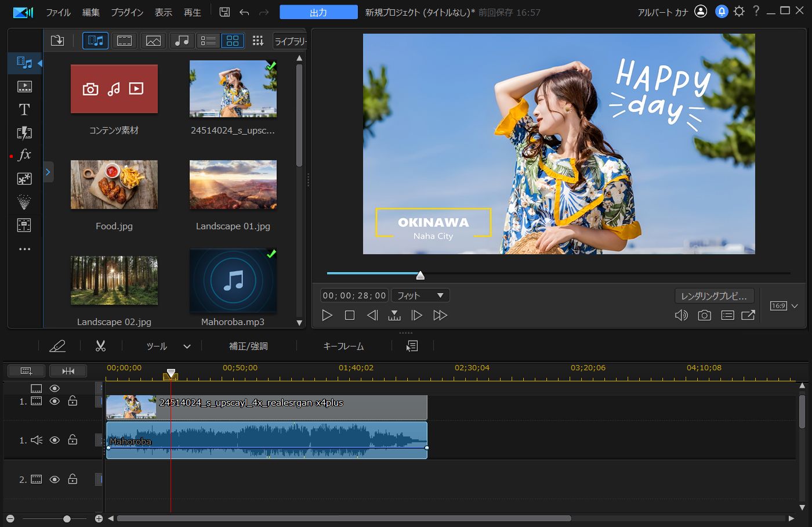Open the Transition room icon
The image size is (812, 527).
(x=24, y=133)
